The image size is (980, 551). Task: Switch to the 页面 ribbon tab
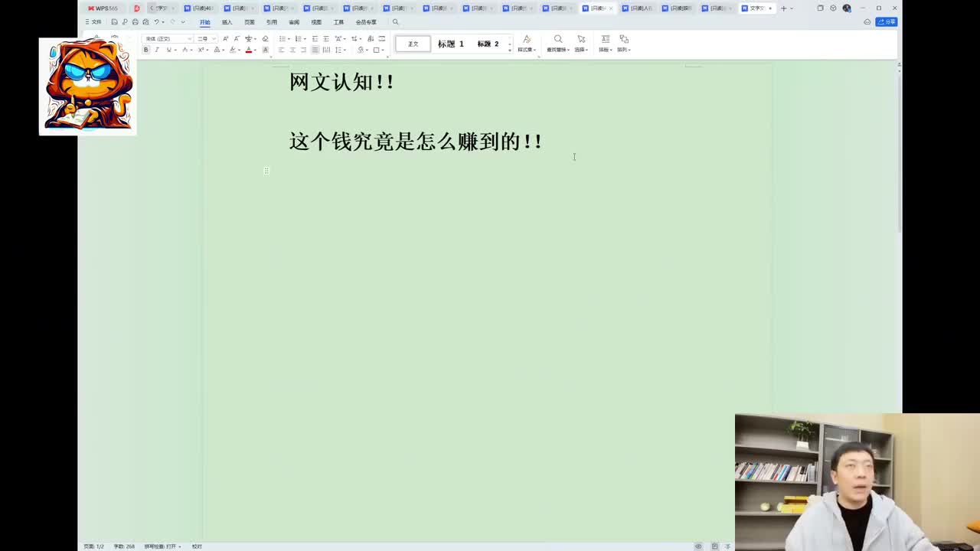pos(249,22)
